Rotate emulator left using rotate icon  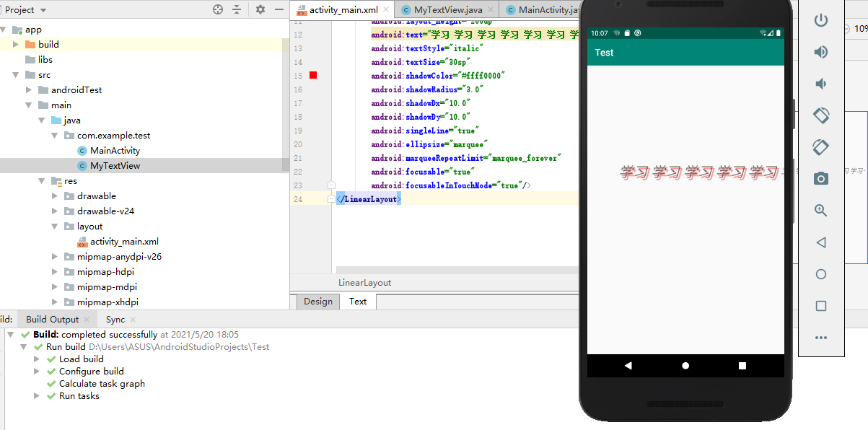coord(820,115)
